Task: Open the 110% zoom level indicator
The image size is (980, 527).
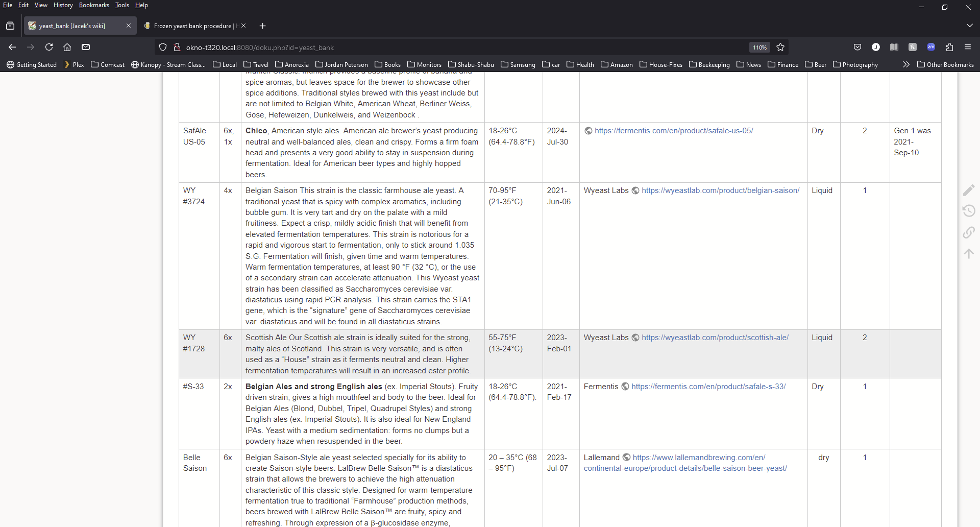Action: coord(759,47)
